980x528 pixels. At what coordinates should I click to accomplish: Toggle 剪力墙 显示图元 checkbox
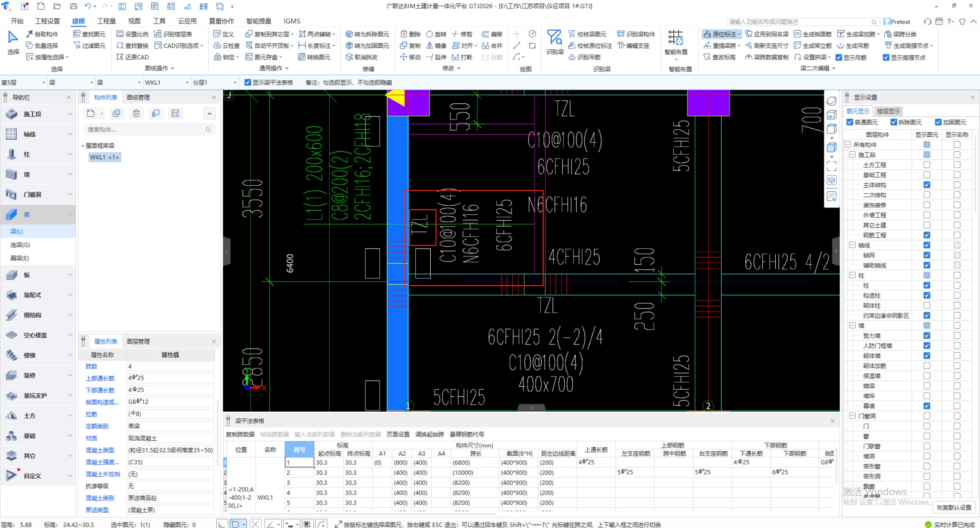click(x=927, y=335)
